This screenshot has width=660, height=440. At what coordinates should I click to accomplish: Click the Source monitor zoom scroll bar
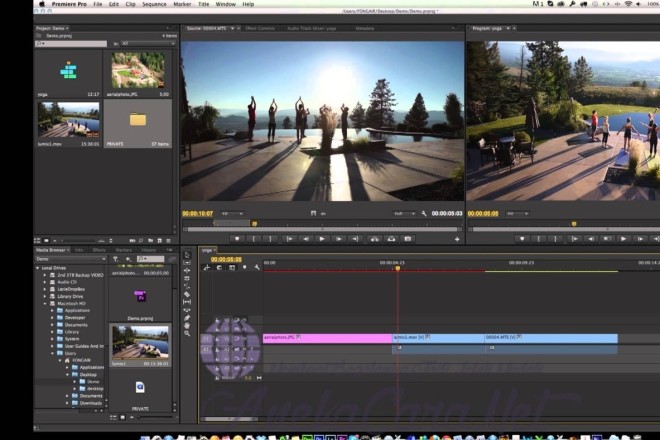point(322,229)
